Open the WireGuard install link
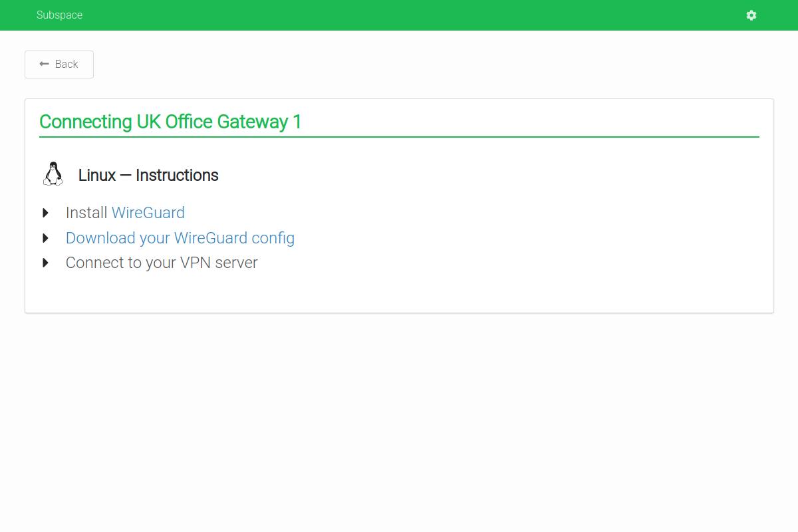The width and height of the screenshot is (798, 532). coord(148,213)
